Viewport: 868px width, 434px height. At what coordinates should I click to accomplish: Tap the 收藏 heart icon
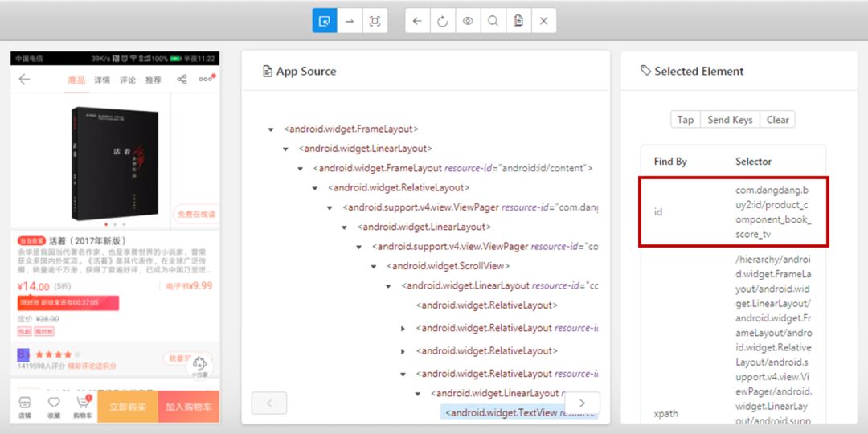tap(54, 408)
